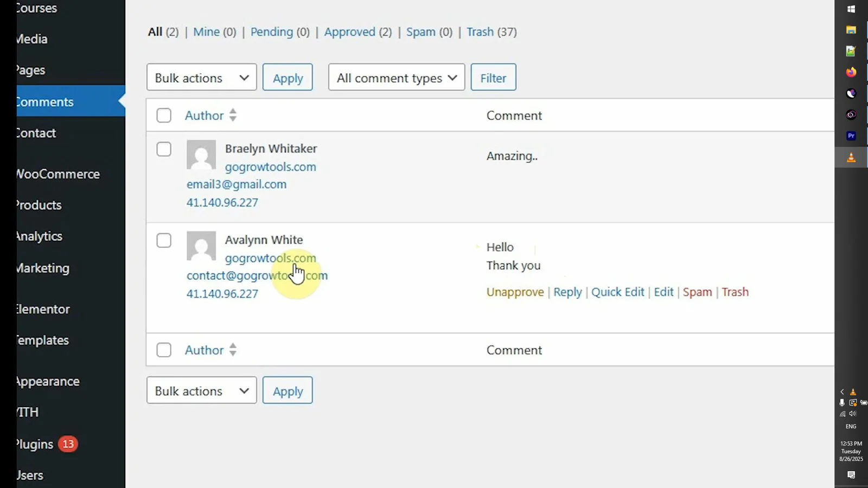868x488 pixels.
Task: Open the volume control tray icon
Action: point(853,414)
